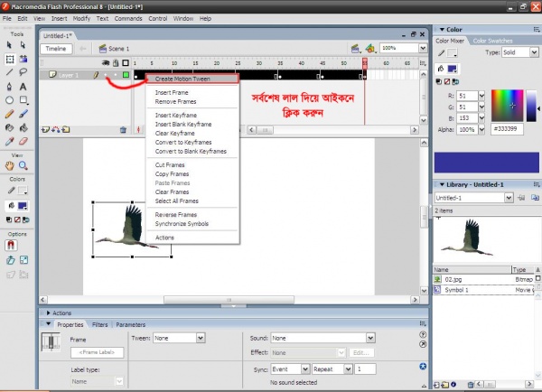
Task: Select the Line tool
Action: (x=9, y=72)
